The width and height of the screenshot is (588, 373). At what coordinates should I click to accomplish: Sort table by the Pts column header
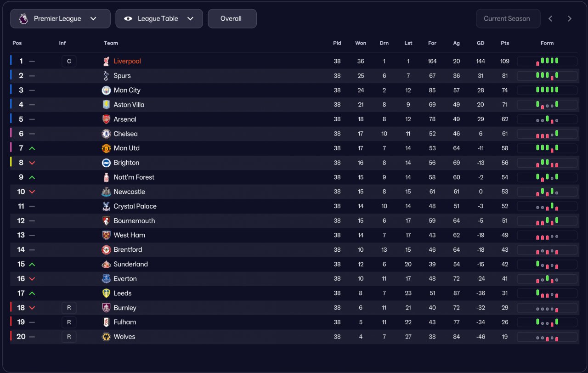click(x=505, y=43)
